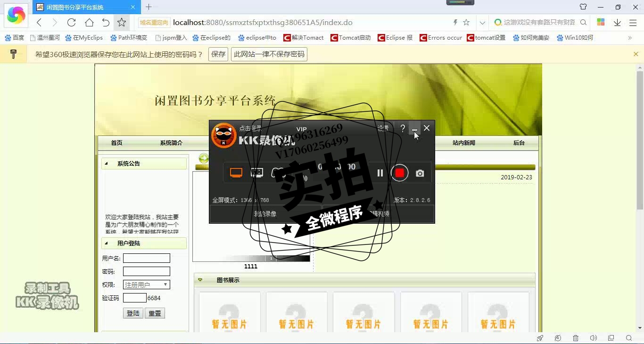Open the 解决Tomact bookmark

[304, 38]
